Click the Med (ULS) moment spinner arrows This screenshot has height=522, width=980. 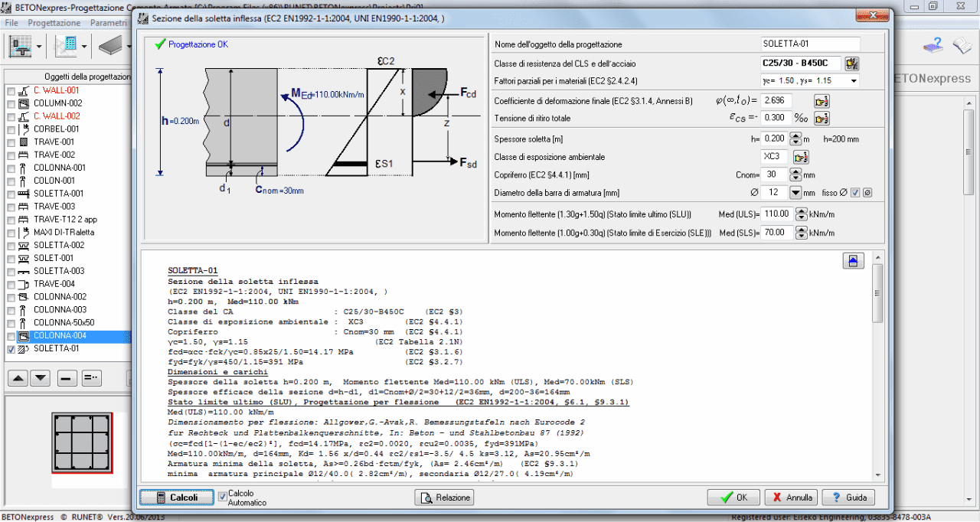[x=801, y=214]
